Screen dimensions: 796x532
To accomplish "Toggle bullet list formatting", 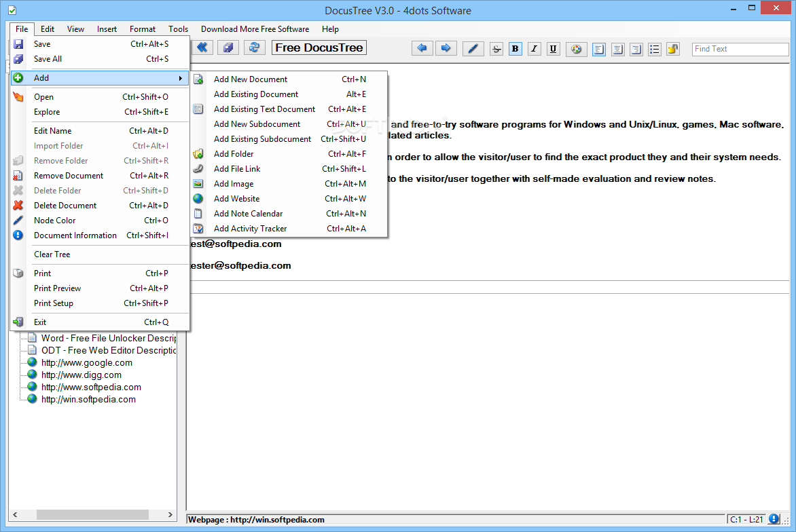I will pos(655,49).
